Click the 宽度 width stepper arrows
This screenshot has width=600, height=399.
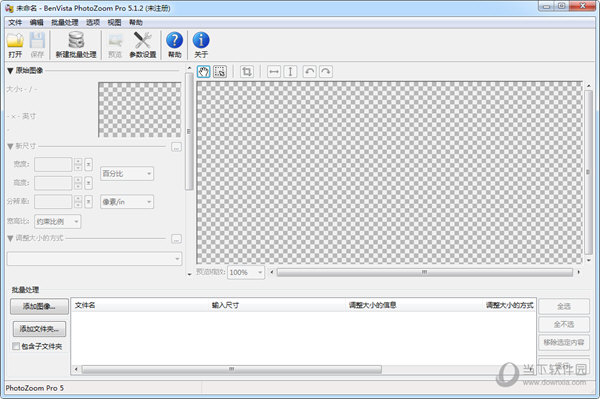click(x=78, y=164)
